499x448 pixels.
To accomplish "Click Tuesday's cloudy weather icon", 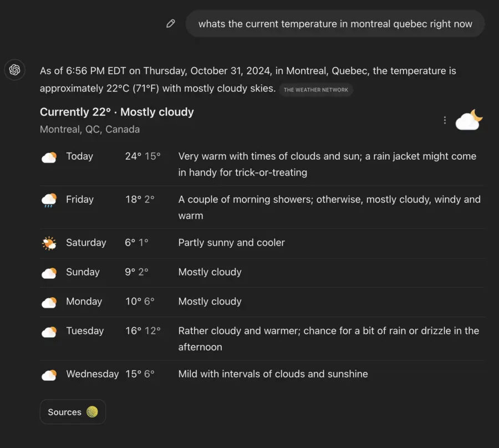I will click(49, 331).
